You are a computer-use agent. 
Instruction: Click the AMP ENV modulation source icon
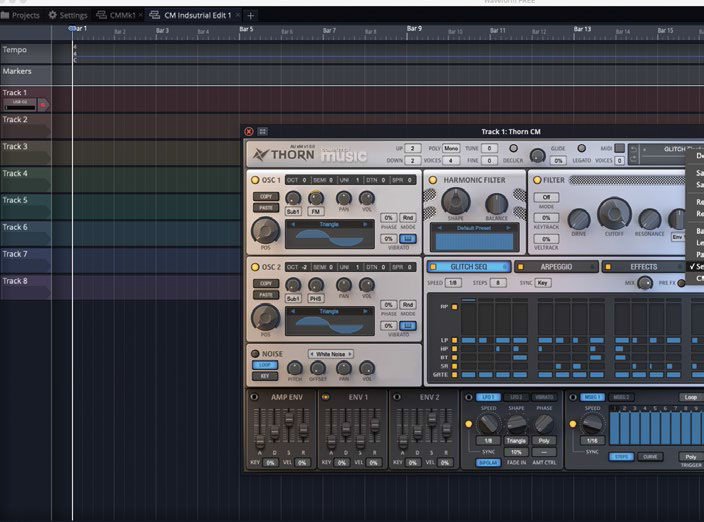[255, 397]
